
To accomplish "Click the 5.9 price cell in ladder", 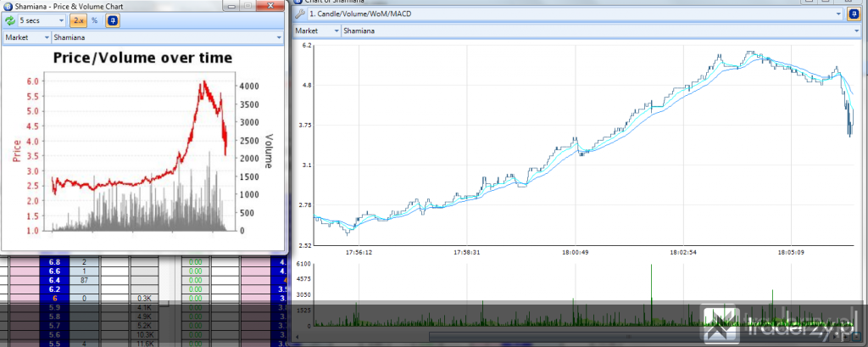I will pyautogui.click(x=54, y=306).
